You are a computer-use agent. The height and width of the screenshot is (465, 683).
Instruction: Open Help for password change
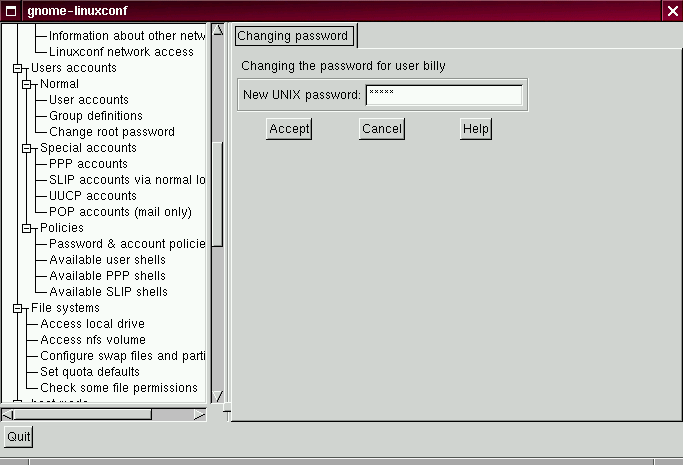476,129
